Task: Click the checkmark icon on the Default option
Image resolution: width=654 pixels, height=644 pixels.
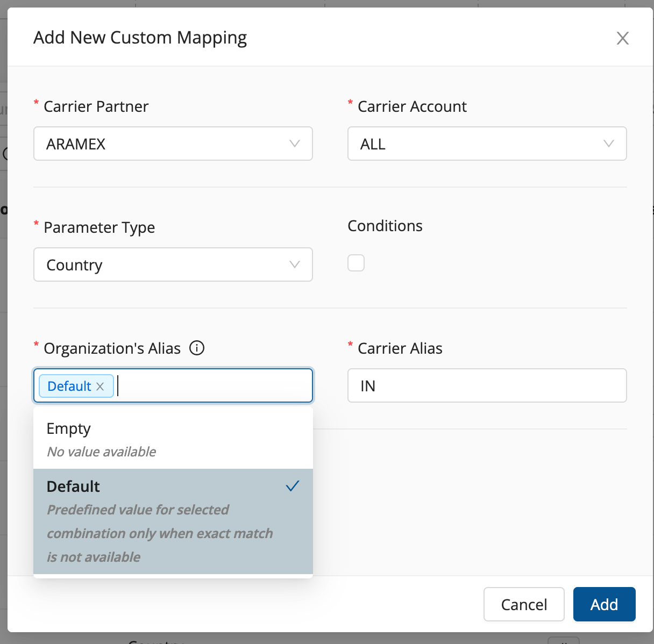Action: click(x=293, y=486)
